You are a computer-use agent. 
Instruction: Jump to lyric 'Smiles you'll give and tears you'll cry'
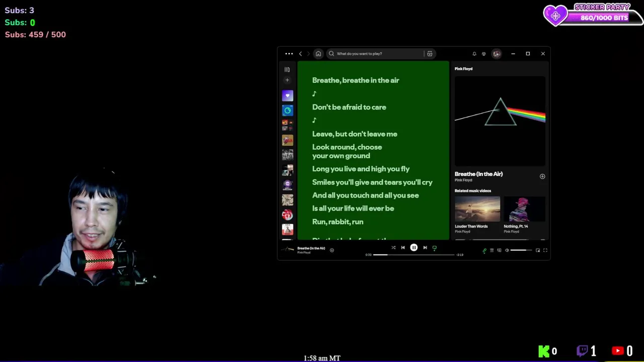[x=372, y=183]
